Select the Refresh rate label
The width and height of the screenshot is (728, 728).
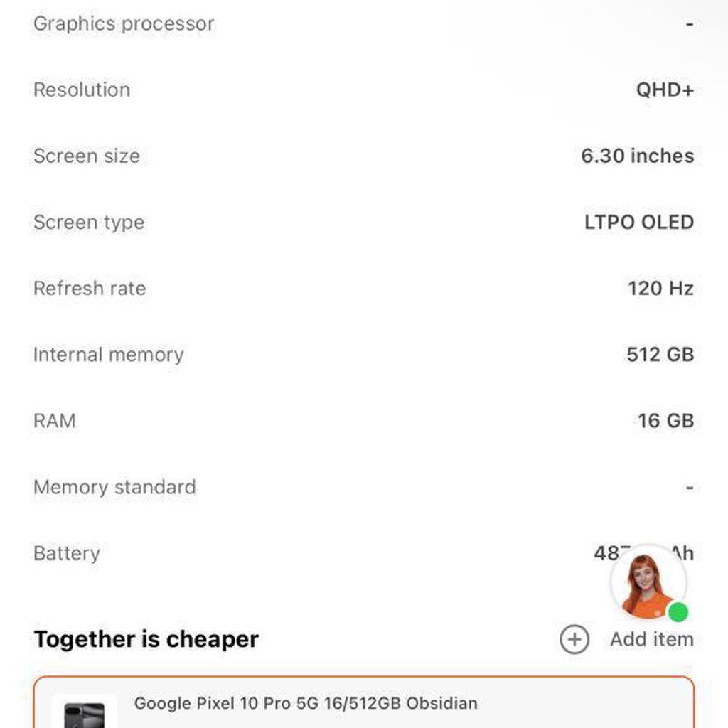pyautogui.click(x=90, y=289)
